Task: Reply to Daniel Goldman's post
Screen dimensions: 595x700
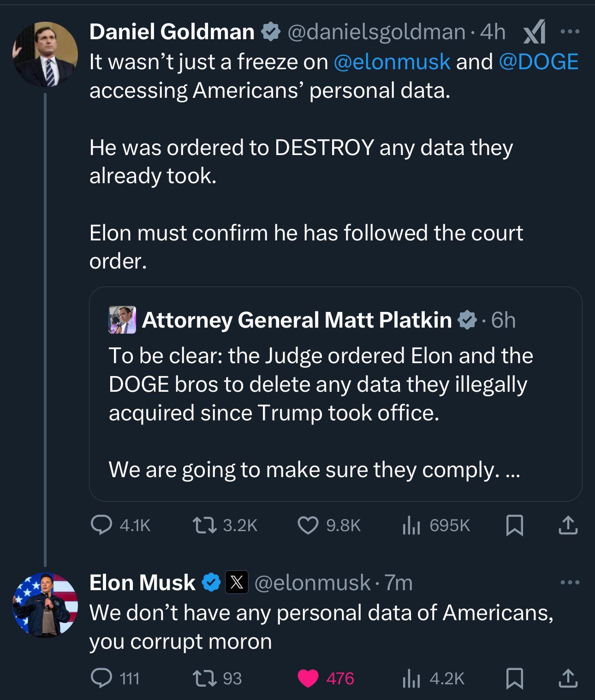Action: 101,525
